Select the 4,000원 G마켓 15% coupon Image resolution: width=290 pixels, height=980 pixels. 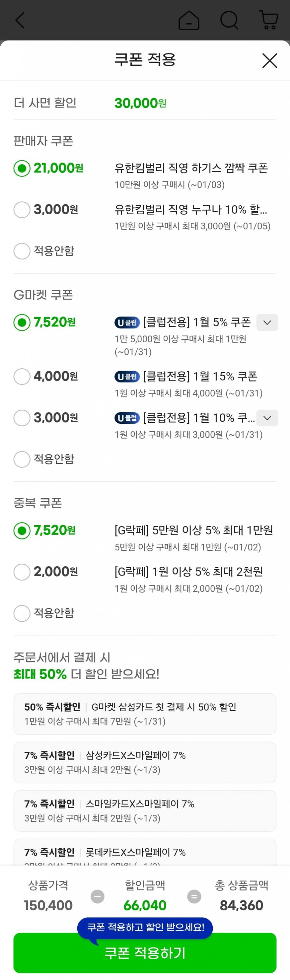[x=22, y=377]
